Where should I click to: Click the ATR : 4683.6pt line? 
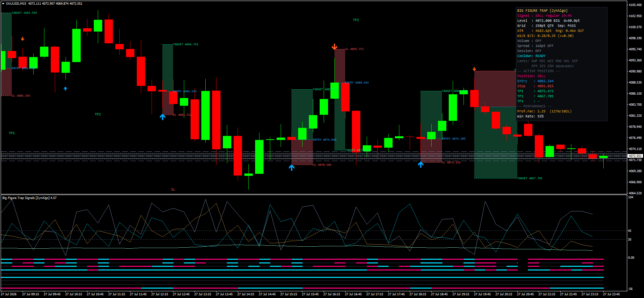[551, 31]
